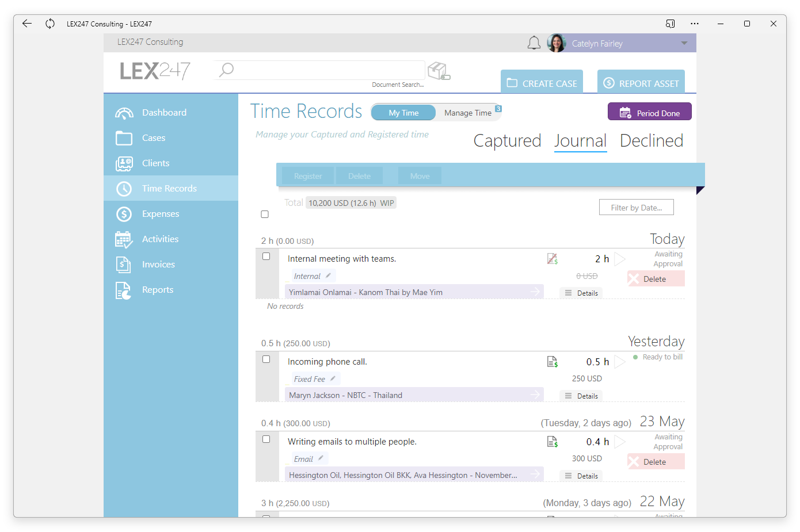Open the Declined tab
This screenshot has height=532, width=800.
click(652, 141)
